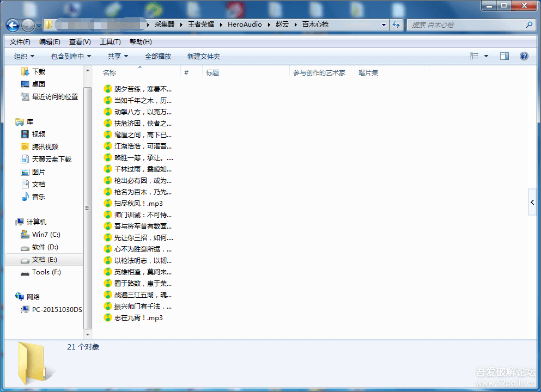Select the 扫尽秋风！.mp3 file icon

pyautogui.click(x=108, y=203)
